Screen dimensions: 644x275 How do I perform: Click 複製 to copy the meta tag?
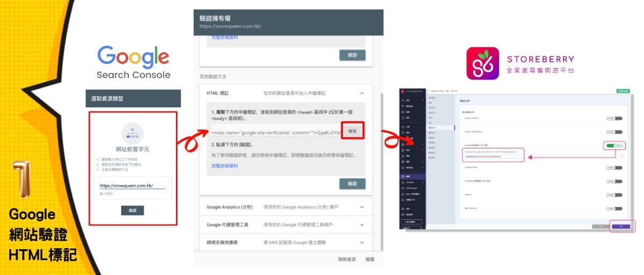click(x=353, y=131)
